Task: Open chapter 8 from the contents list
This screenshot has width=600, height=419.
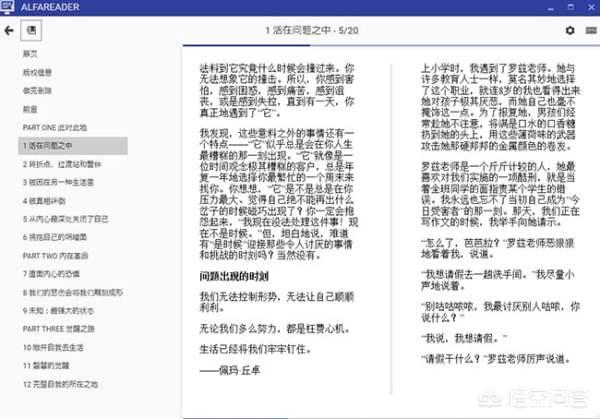Action: point(73,292)
